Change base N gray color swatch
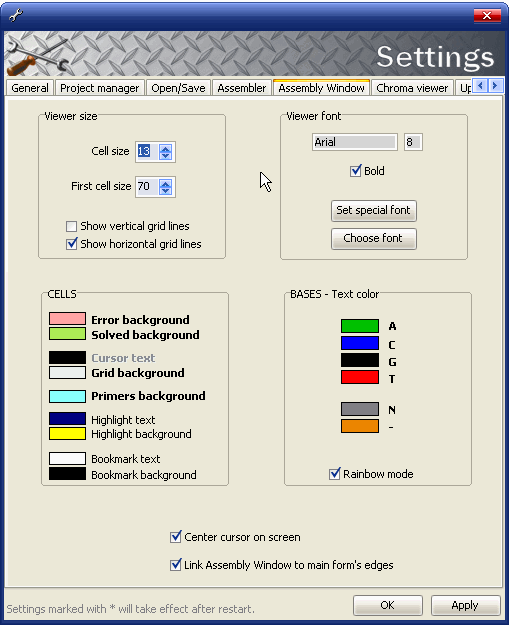 coord(360,409)
